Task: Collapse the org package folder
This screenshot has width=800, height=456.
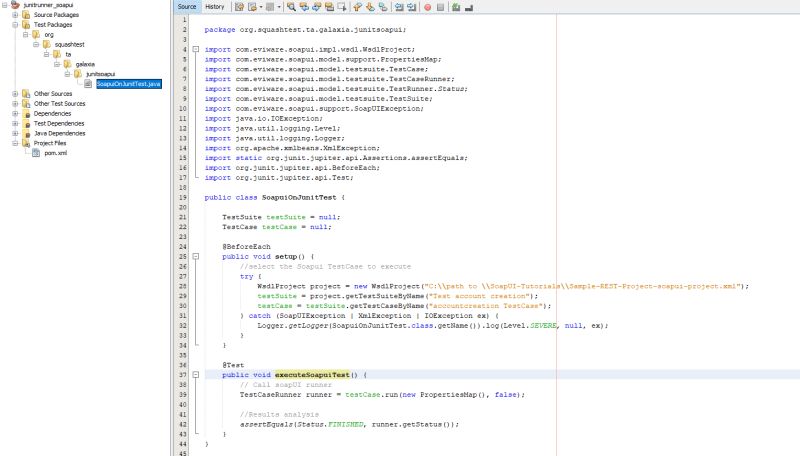Action: pos(26,35)
